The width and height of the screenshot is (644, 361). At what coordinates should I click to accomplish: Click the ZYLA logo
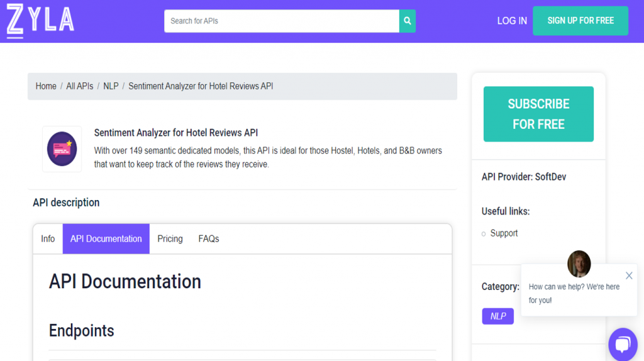[x=40, y=21]
